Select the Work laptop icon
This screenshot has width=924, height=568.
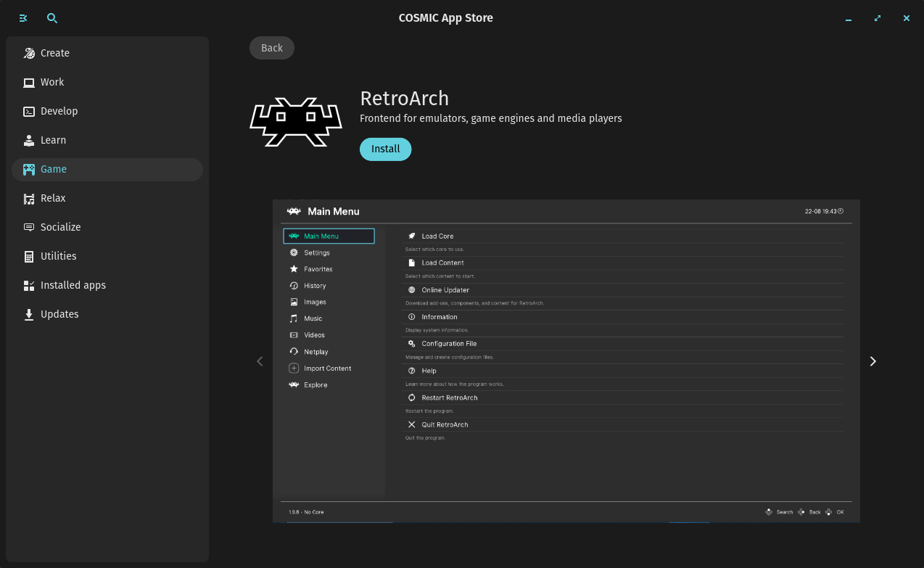click(x=29, y=82)
